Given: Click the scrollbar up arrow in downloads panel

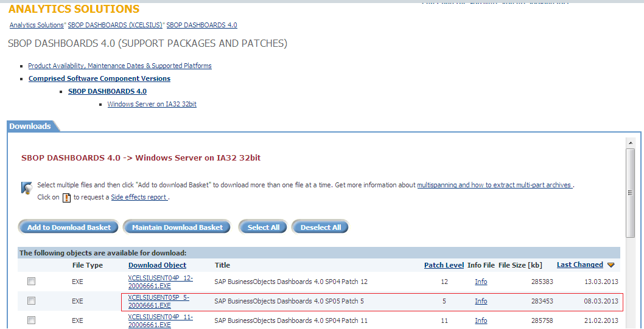Looking at the screenshot, I should coord(631,143).
